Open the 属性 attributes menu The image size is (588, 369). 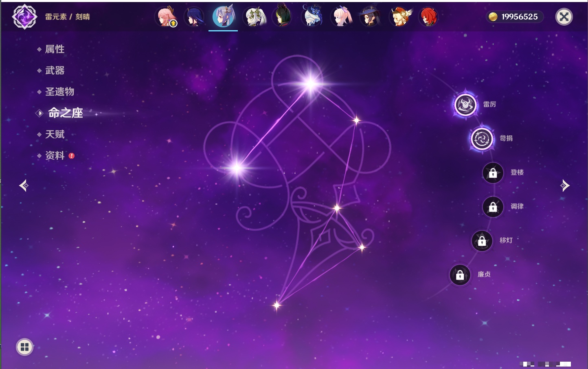pos(55,49)
